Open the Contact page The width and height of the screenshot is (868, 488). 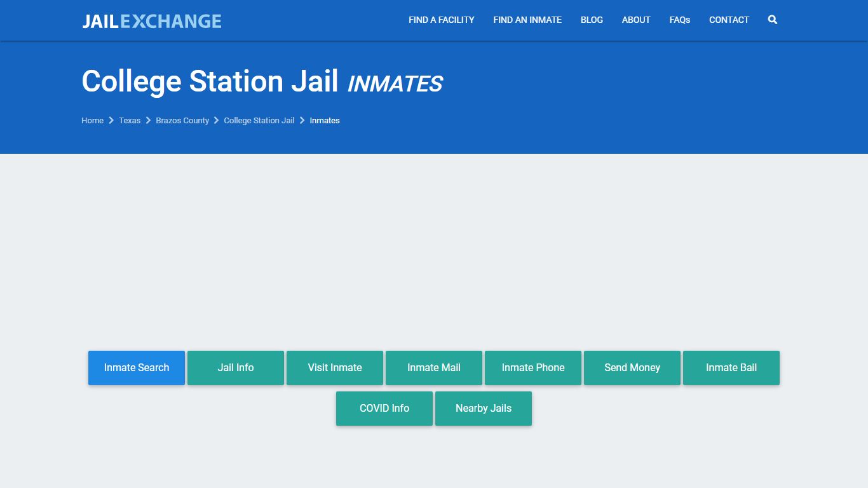coord(729,20)
